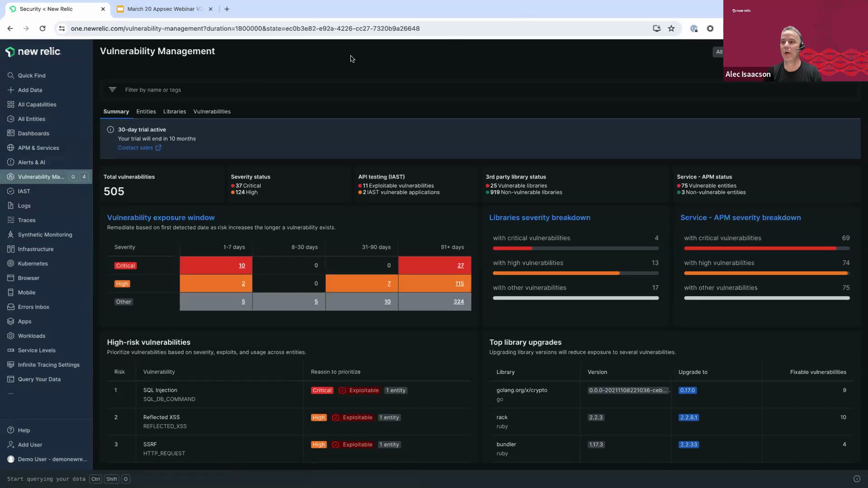Select Reflected XSS vulnerability row
The width and height of the screenshot is (868, 488).
[x=289, y=422]
